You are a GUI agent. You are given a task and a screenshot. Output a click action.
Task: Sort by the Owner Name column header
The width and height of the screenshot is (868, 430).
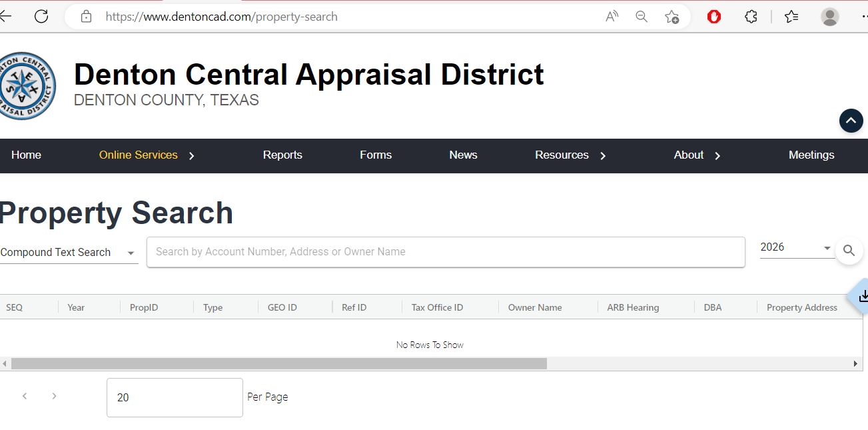[535, 307]
